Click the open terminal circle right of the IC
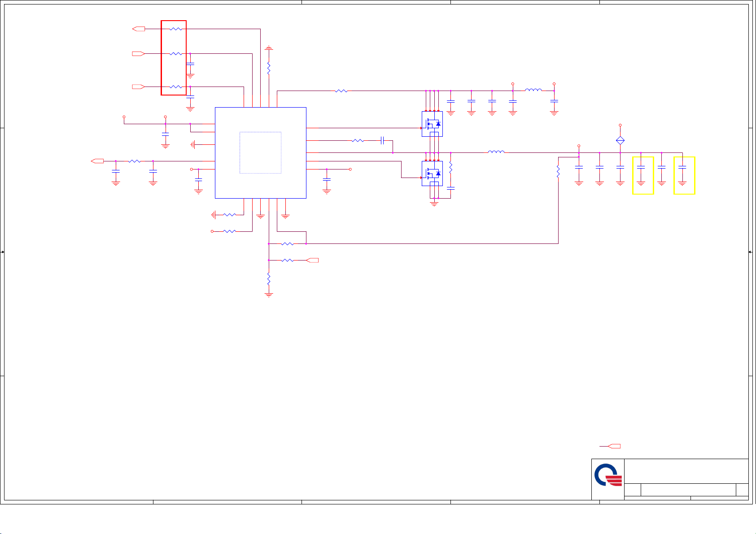 tap(350, 169)
